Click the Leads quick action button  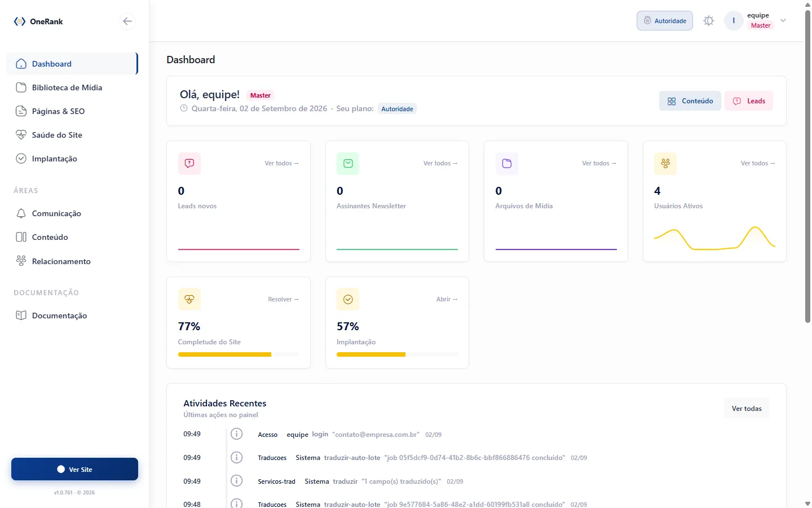point(749,101)
